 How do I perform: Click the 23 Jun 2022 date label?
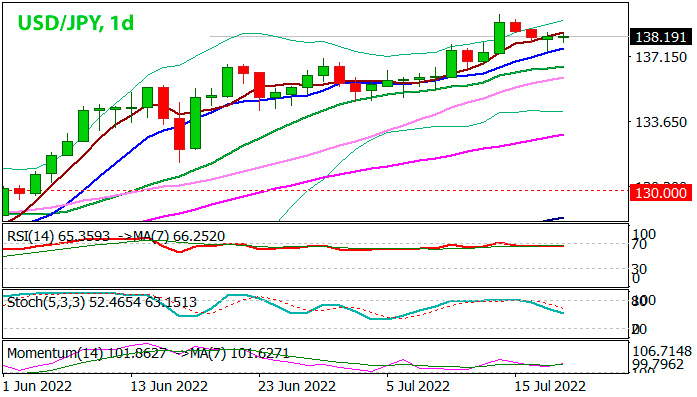(x=297, y=386)
